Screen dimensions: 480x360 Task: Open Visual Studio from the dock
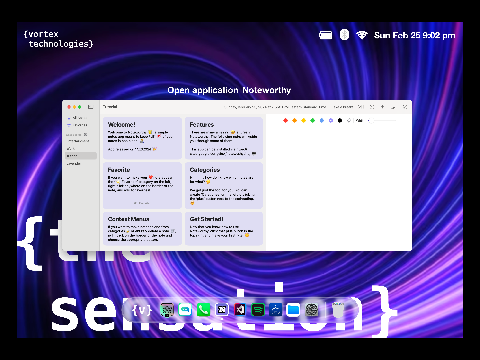(240, 310)
